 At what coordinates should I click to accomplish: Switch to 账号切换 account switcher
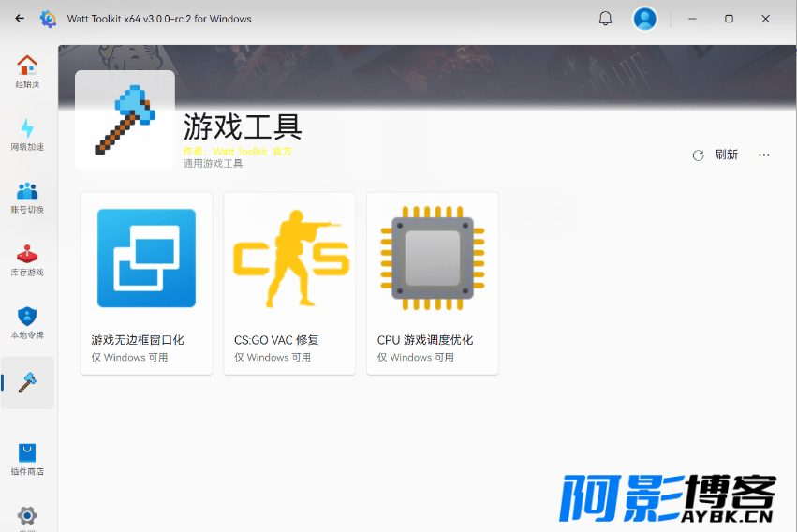pos(27,198)
